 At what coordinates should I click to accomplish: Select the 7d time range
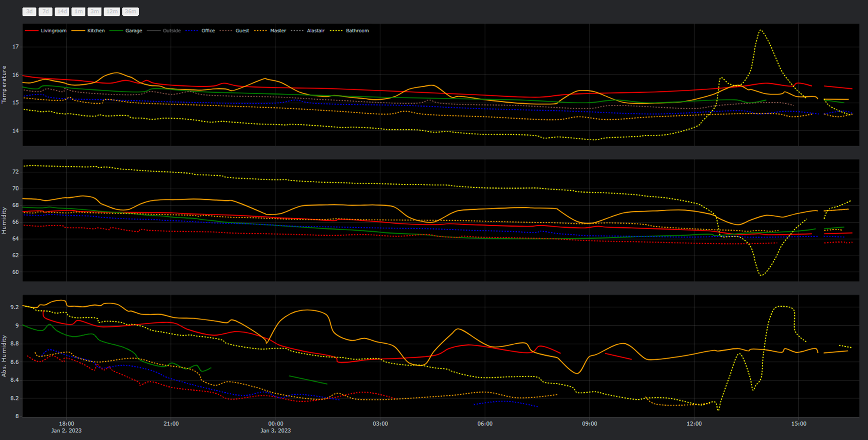pos(45,11)
